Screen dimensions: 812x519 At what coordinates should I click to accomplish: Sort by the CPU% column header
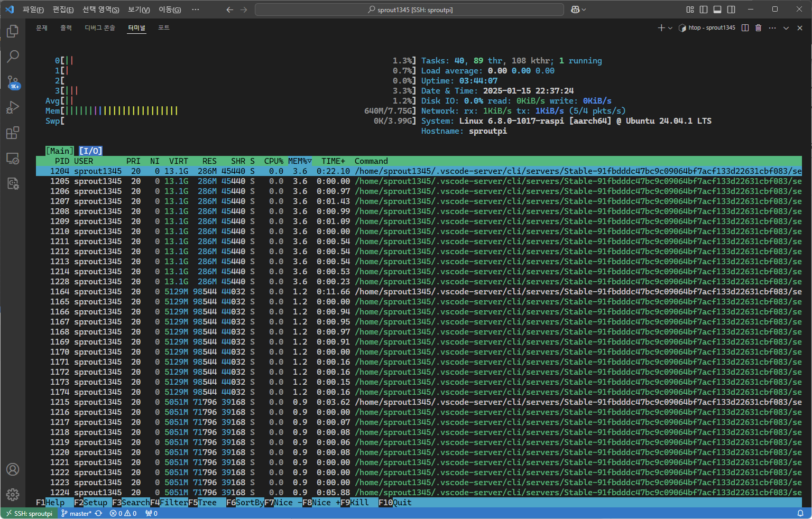click(x=274, y=161)
